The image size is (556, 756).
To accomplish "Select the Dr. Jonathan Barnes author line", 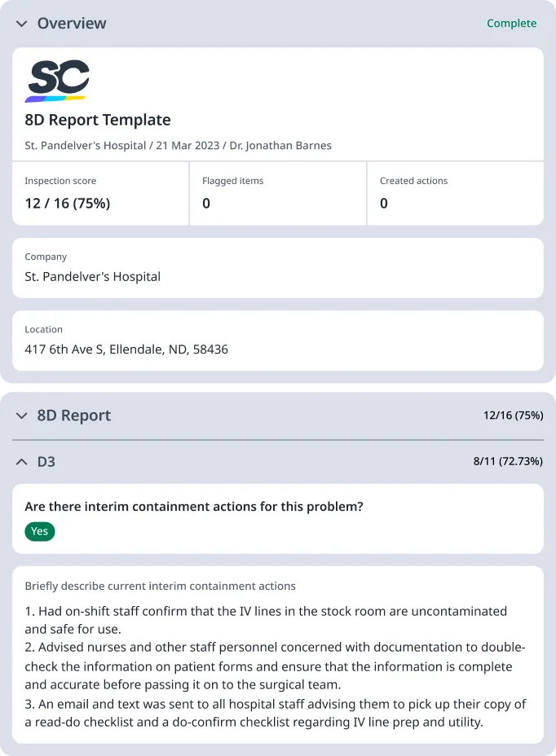I will pos(280,145).
